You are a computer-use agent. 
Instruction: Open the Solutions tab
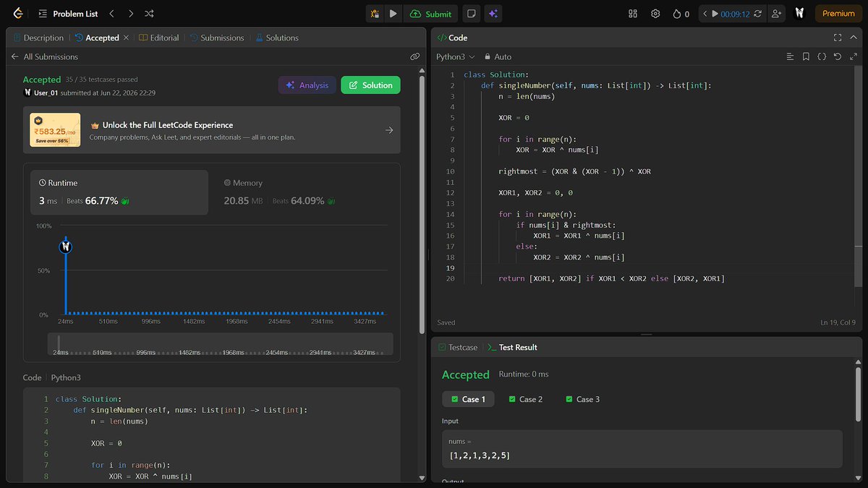[x=276, y=38]
